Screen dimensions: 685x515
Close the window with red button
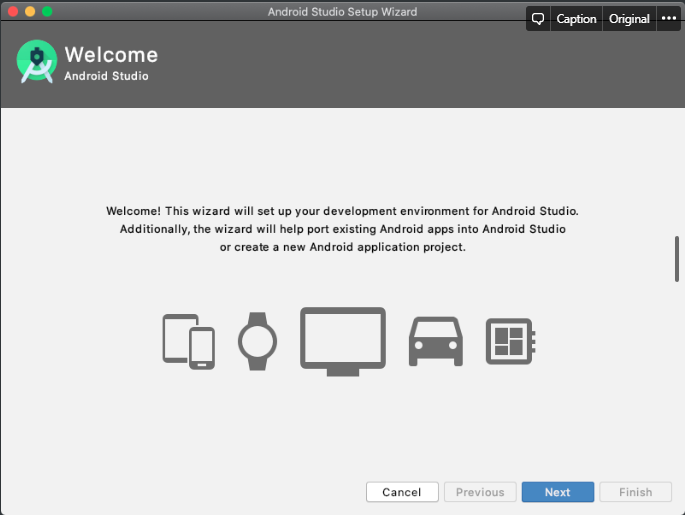[x=13, y=11]
